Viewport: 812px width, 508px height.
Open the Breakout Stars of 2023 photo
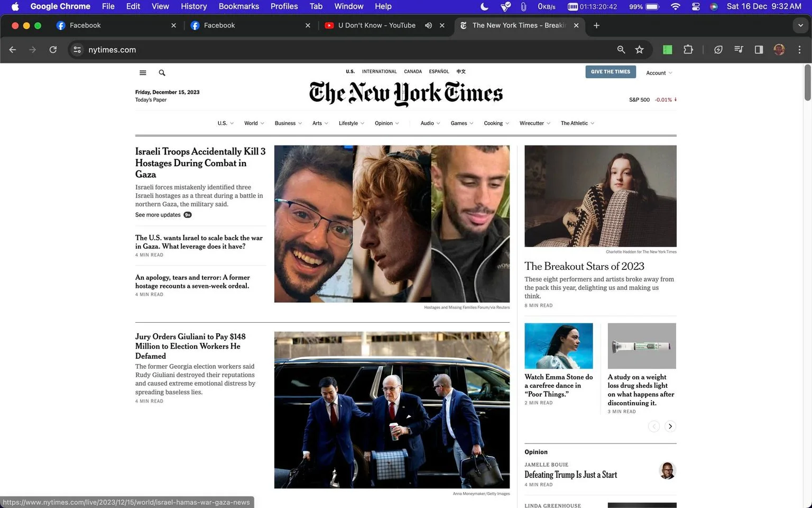click(x=600, y=196)
